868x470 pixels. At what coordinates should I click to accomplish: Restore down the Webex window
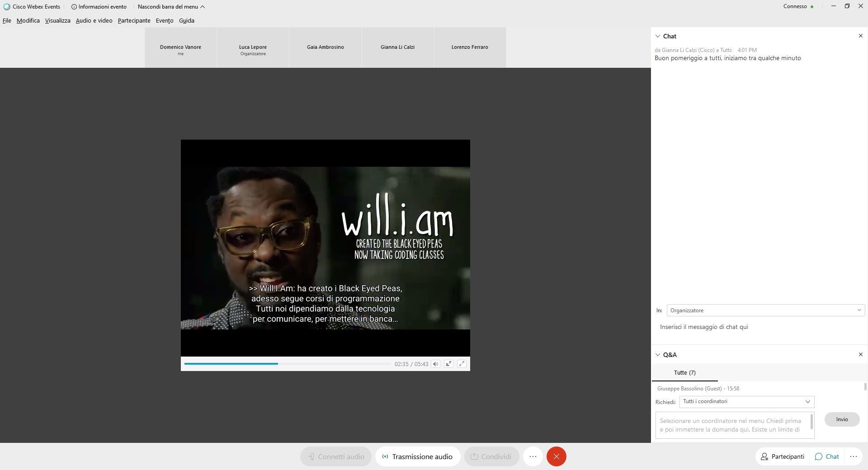[x=847, y=6]
